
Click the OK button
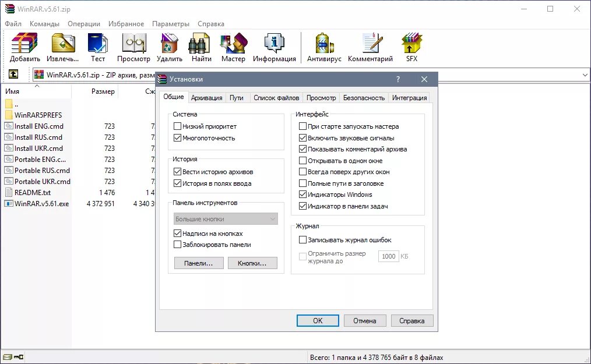point(318,321)
